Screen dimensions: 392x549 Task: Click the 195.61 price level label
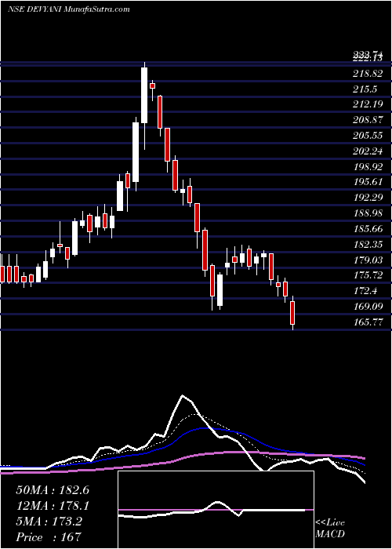click(x=368, y=182)
